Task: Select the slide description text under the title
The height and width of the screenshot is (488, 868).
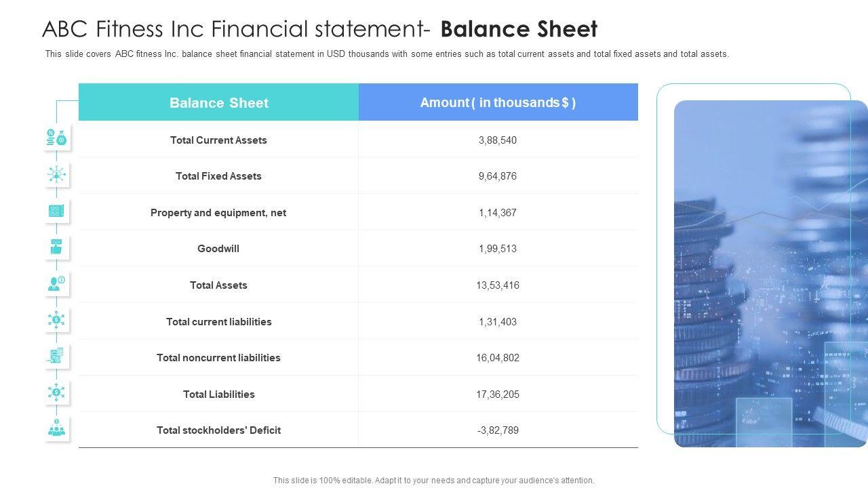Action: 387,54
